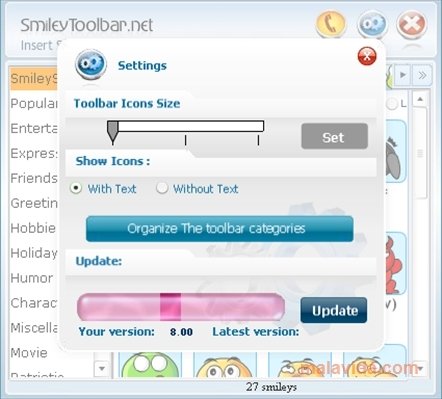Select the Without Text radio button
The image size is (442, 399).
162,188
